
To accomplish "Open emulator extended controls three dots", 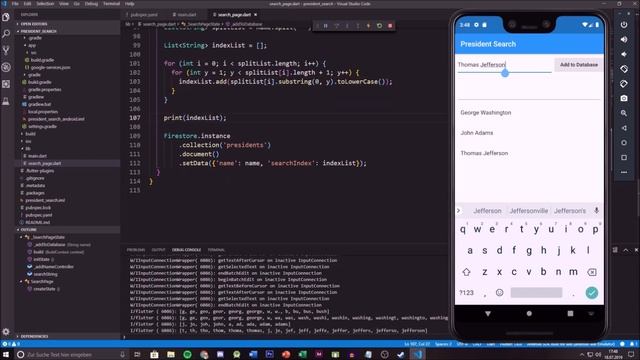I will coord(624,172).
